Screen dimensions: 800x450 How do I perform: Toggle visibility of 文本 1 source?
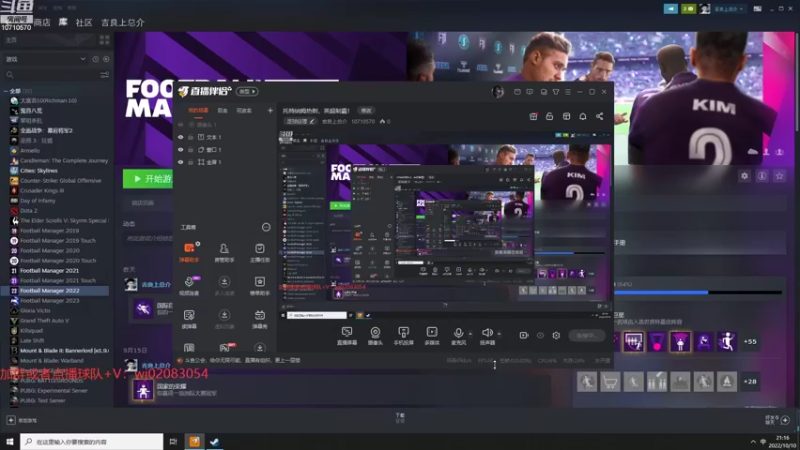point(181,137)
